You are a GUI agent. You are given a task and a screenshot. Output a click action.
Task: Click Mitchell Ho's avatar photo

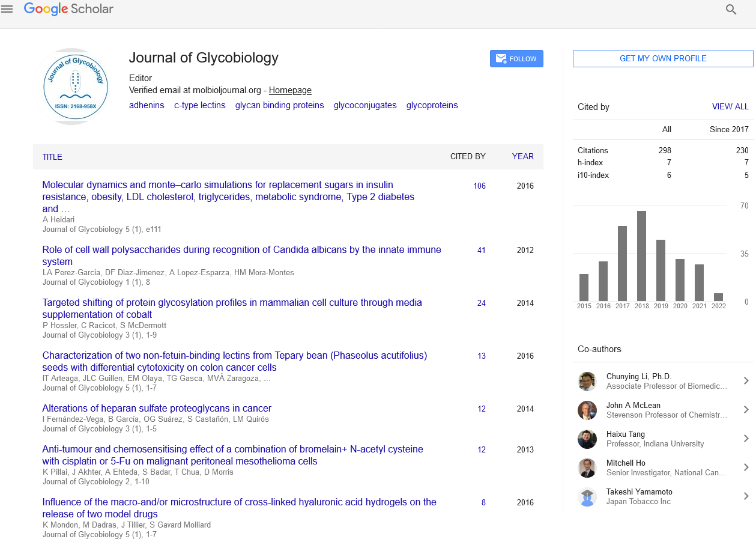click(587, 468)
